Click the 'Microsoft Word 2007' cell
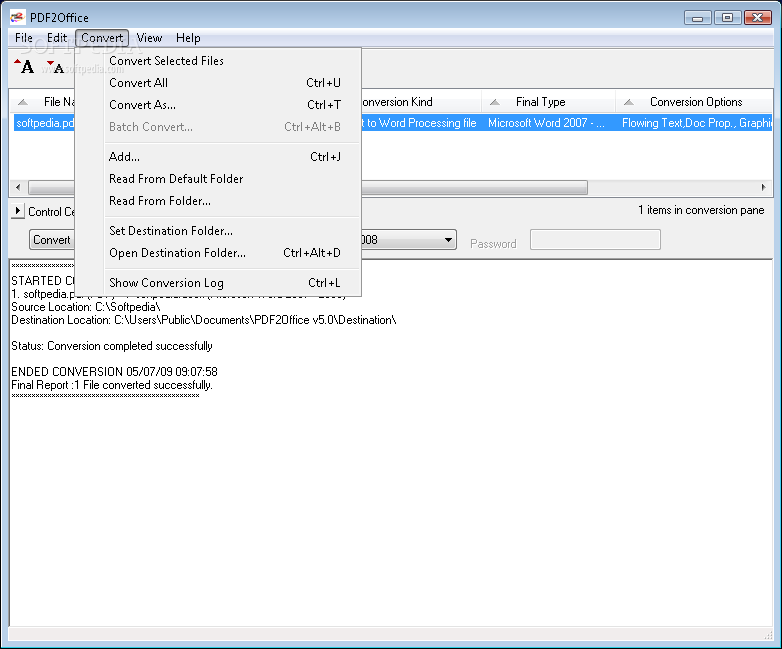 [x=547, y=123]
